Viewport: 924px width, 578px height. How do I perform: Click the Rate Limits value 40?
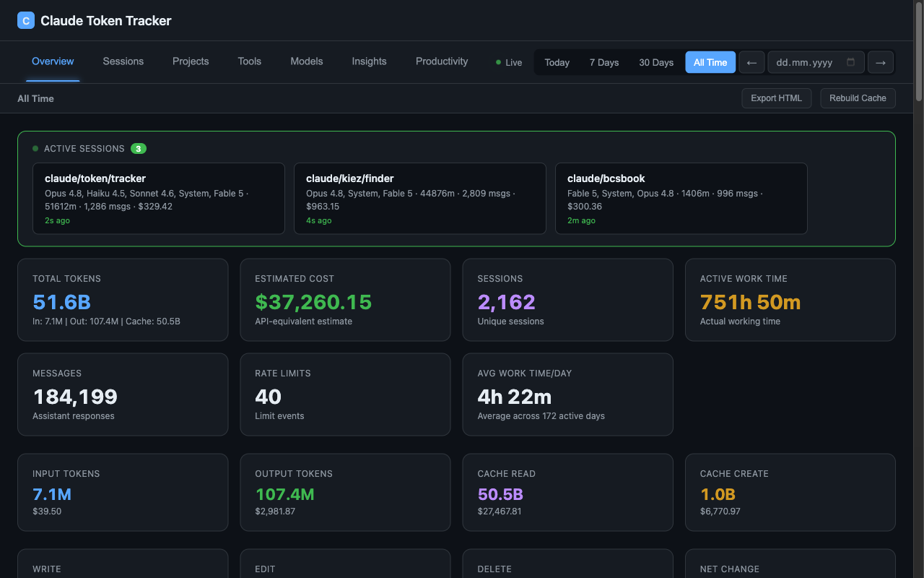269,397
